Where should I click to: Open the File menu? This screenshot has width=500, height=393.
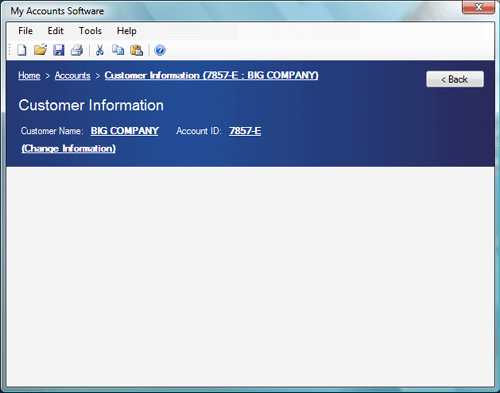click(x=25, y=31)
